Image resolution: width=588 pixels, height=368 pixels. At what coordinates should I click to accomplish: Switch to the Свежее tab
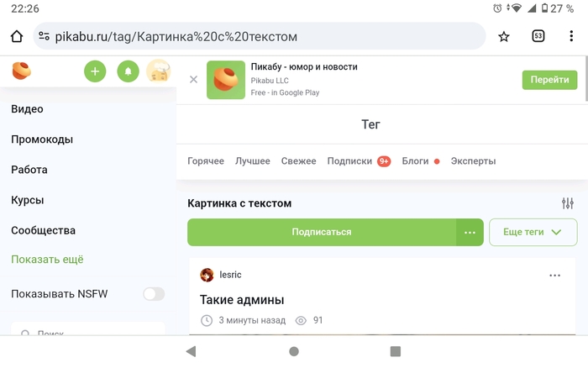(x=298, y=161)
